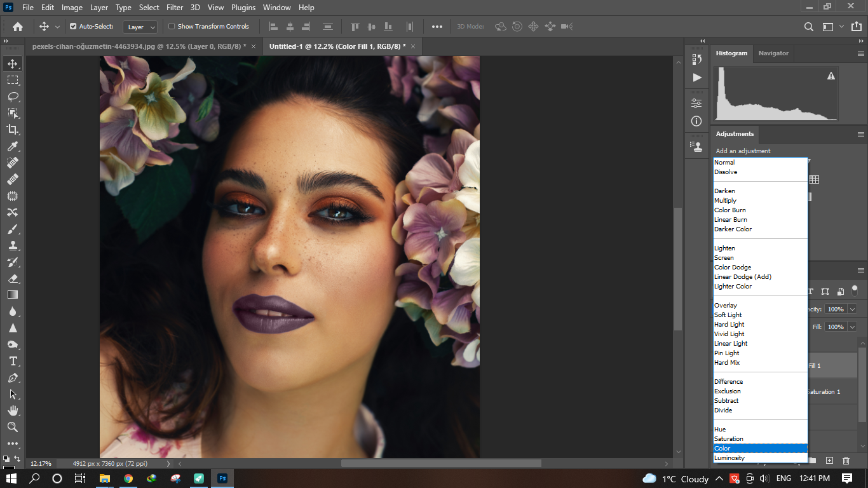Open the Auto-Select Layer dropdown

(140, 27)
